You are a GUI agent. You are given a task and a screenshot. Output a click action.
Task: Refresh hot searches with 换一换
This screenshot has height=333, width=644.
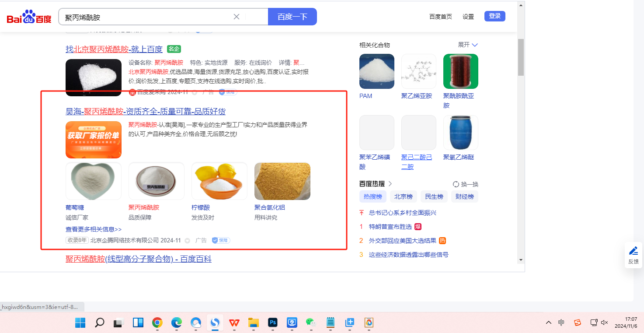click(x=466, y=184)
